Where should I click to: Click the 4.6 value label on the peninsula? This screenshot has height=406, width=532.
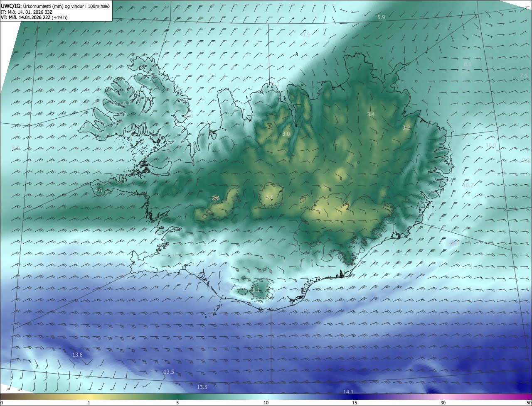[99, 190]
